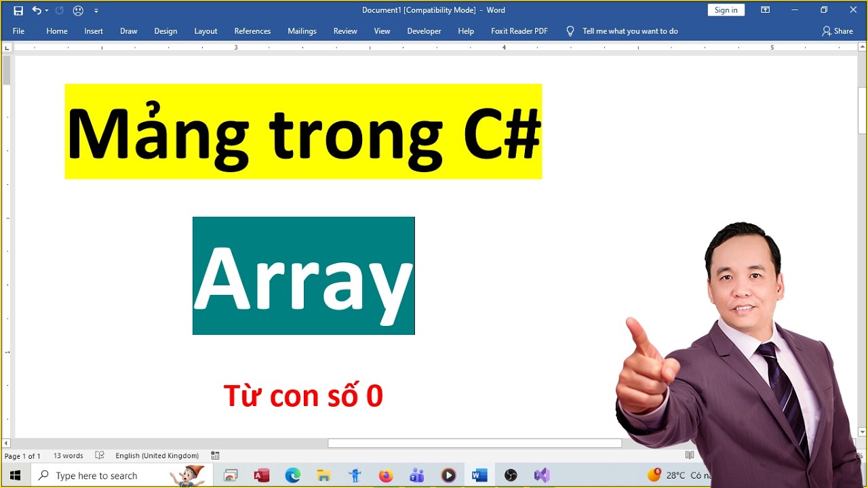This screenshot has width=868, height=488.
Task: Click the red Từ con số 0 text
Action: (x=303, y=396)
